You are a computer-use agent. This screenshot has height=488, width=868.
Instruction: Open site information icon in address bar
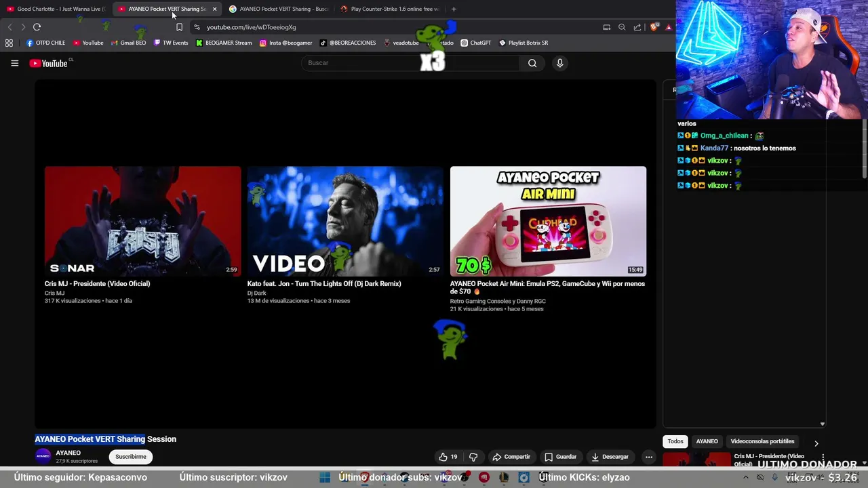coord(197,27)
